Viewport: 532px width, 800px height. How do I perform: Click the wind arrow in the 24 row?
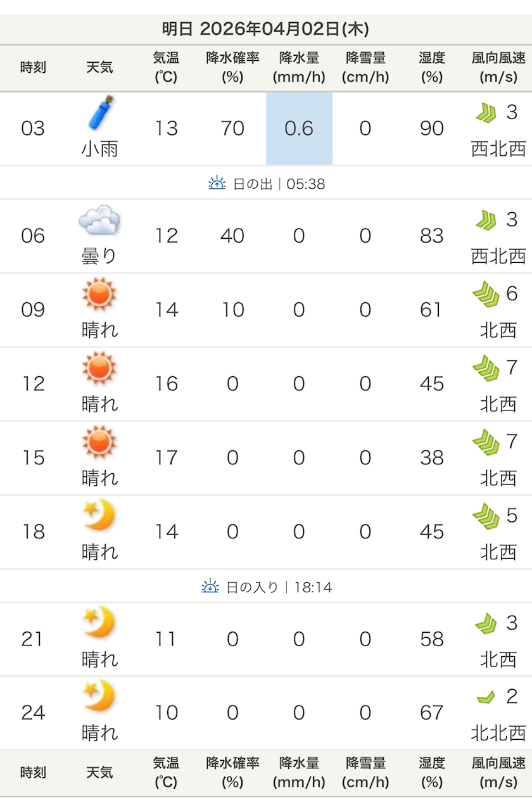pos(486,698)
